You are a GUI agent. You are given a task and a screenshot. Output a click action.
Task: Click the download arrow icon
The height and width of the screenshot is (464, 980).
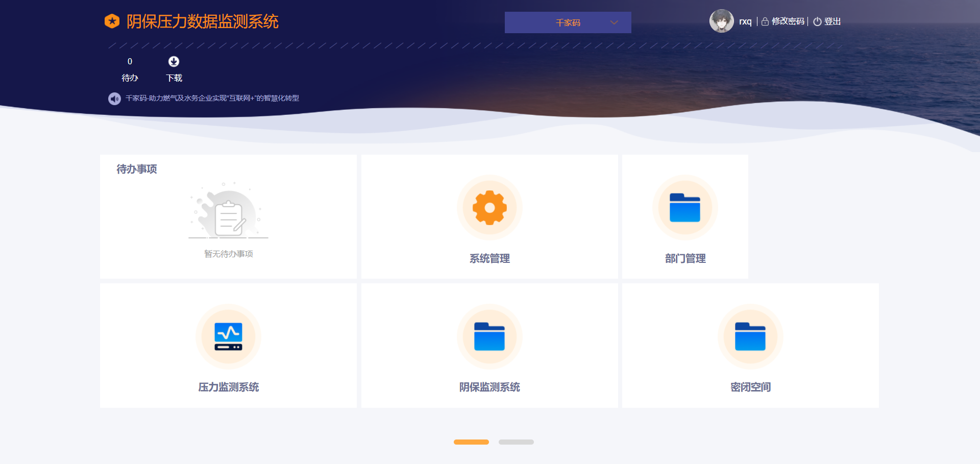coord(174,61)
